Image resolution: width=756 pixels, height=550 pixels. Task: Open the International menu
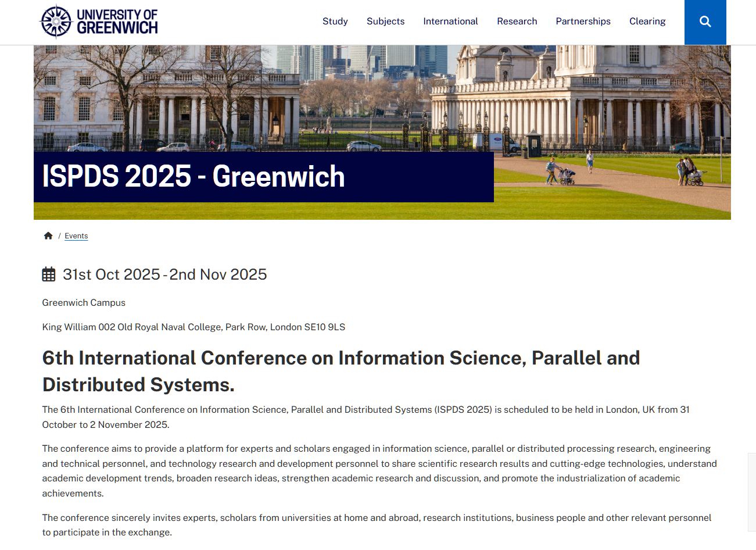click(x=450, y=22)
